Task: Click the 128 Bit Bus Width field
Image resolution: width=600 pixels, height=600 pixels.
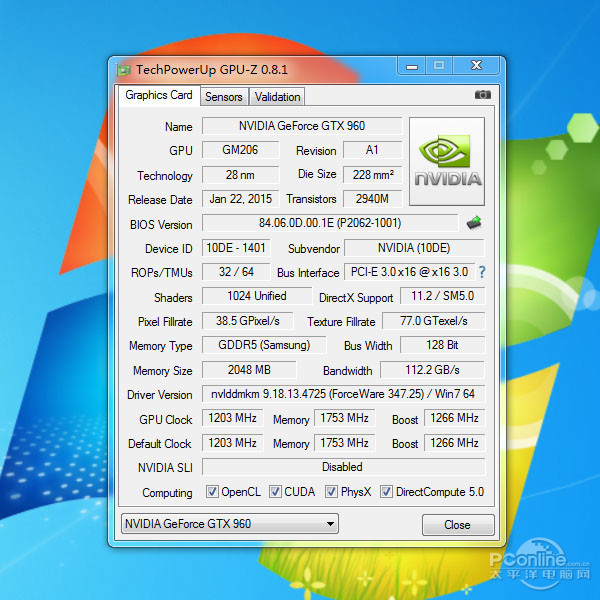Action: (442, 345)
